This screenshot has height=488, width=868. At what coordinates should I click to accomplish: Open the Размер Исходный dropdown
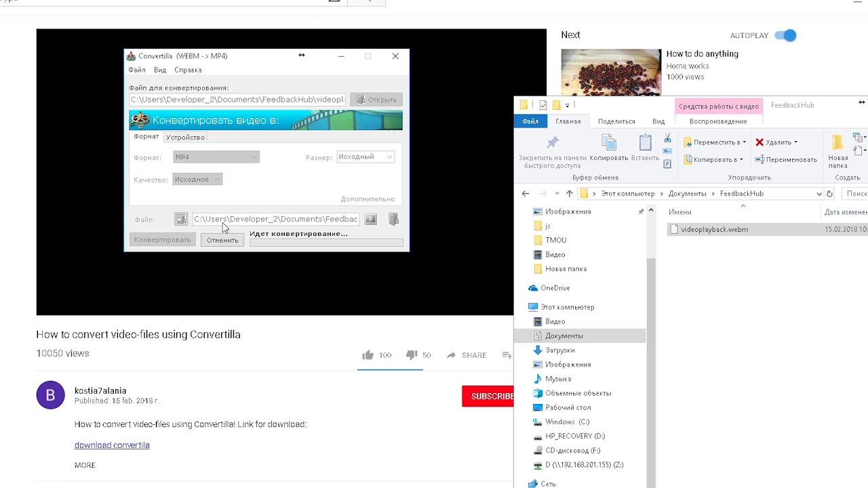pos(366,157)
